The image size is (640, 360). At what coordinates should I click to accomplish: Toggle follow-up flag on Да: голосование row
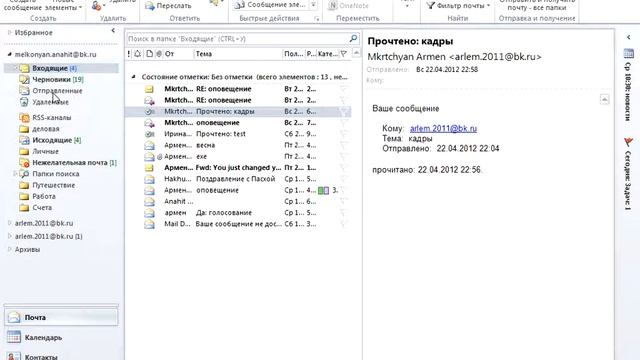pyautogui.click(x=344, y=213)
